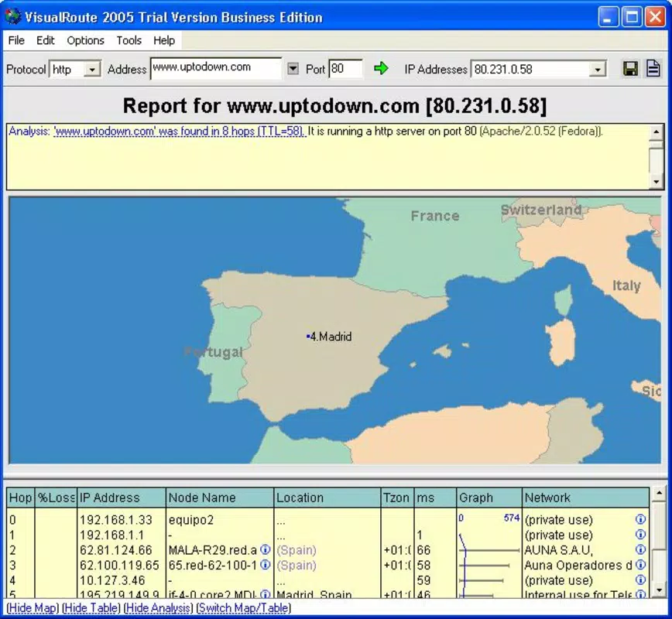This screenshot has height=619, width=672.
Task: Click the Address input field
Action: coord(216,68)
